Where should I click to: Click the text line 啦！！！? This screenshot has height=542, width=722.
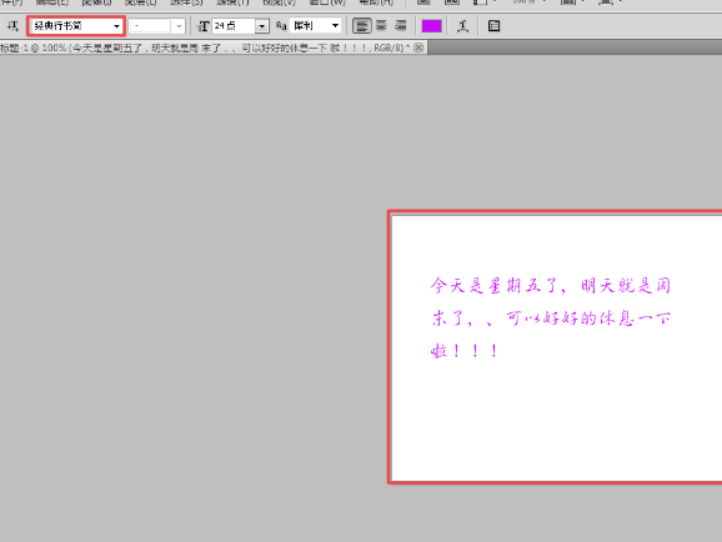464,351
